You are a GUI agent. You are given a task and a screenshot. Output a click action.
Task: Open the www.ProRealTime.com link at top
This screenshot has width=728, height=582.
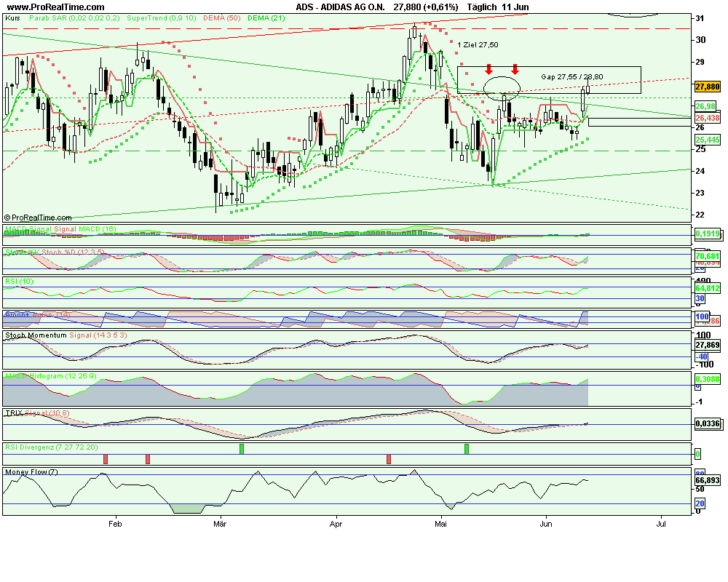tap(54, 7)
